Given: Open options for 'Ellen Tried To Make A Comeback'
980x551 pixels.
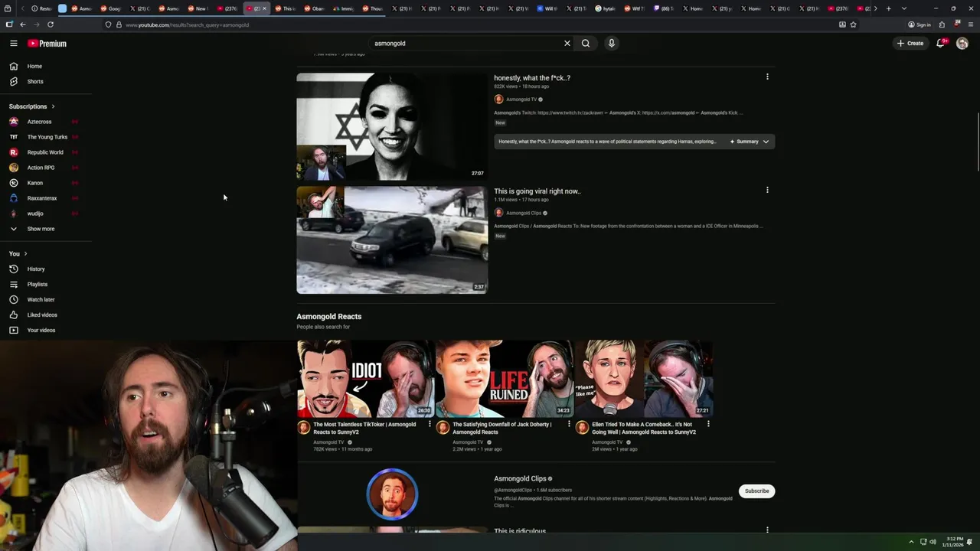Looking at the screenshot, I should (x=708, y=424).
